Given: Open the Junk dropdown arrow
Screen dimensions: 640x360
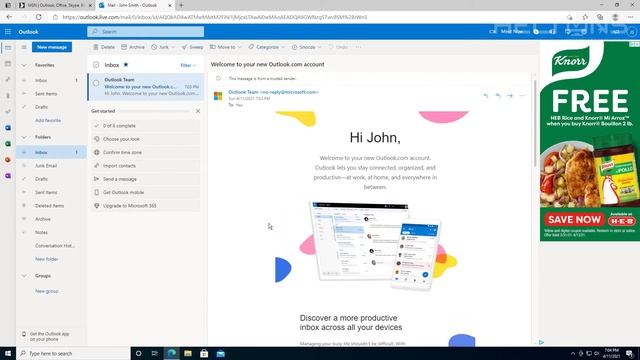Looking at the screenshot, I should [173, 47].
